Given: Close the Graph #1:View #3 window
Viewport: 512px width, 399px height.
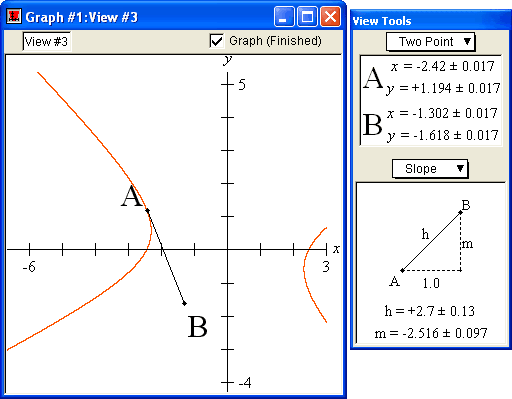Looking at the screenshot, I should (x=330, y=16).
